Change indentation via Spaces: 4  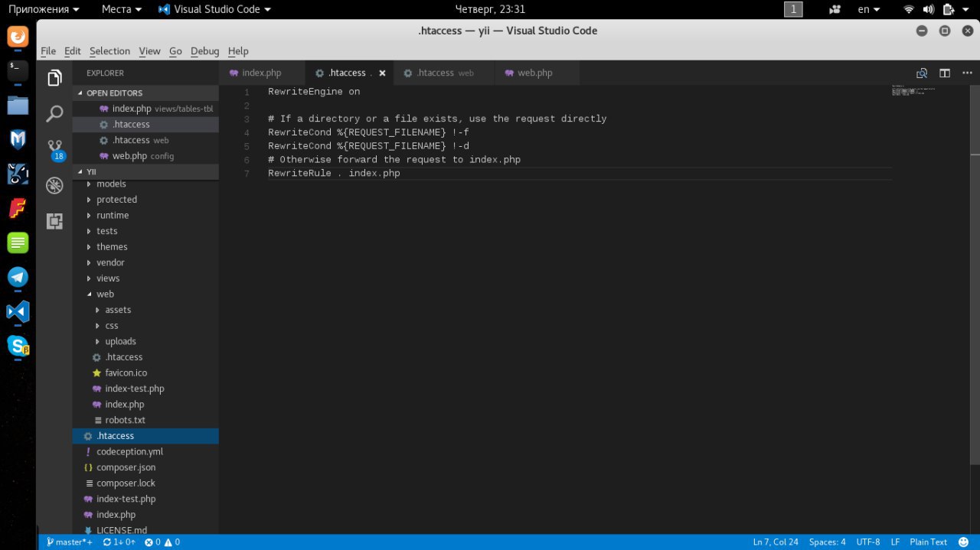coord(827,542)
